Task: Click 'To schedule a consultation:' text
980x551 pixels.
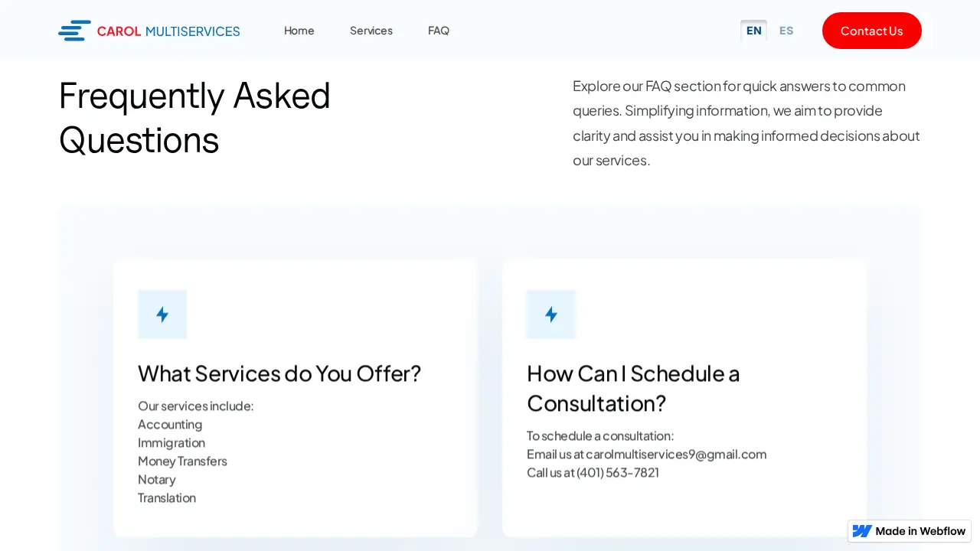Action: [600, 435]
